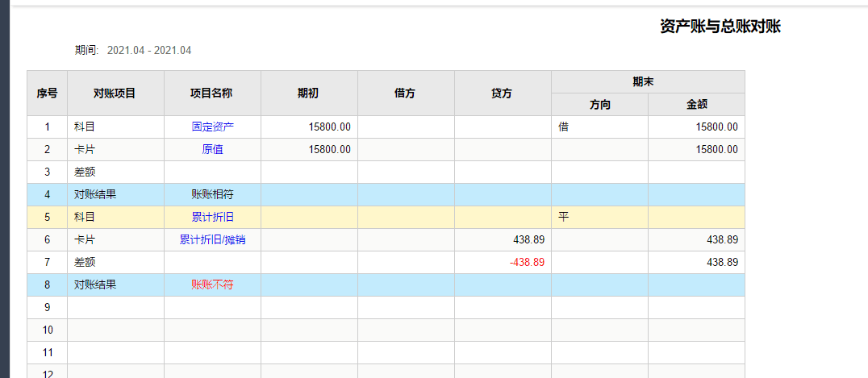The image size is (868, 378).
Task: Select the 平 direction cell in row 5
Action: pyautogui.click(x=599, y=217)
